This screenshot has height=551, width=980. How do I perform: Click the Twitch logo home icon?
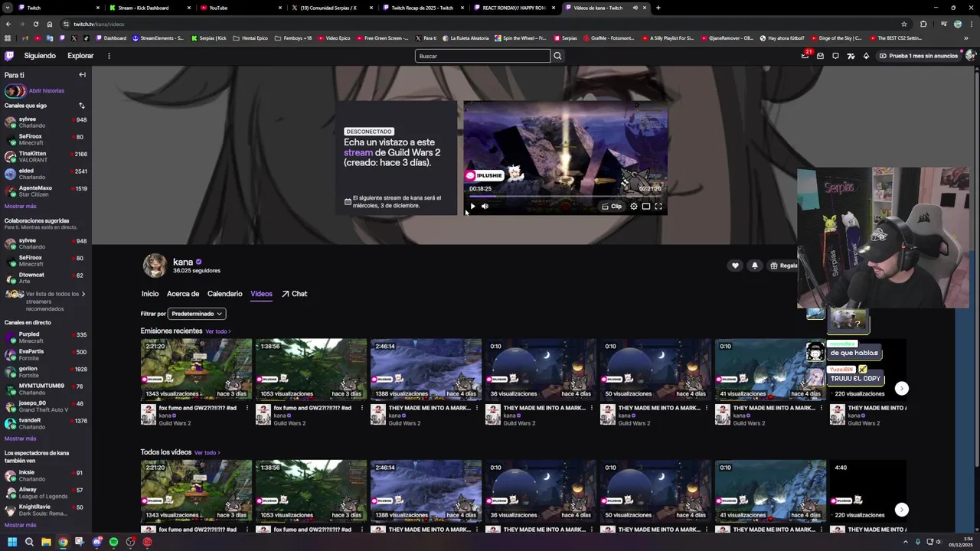point(9,56)
